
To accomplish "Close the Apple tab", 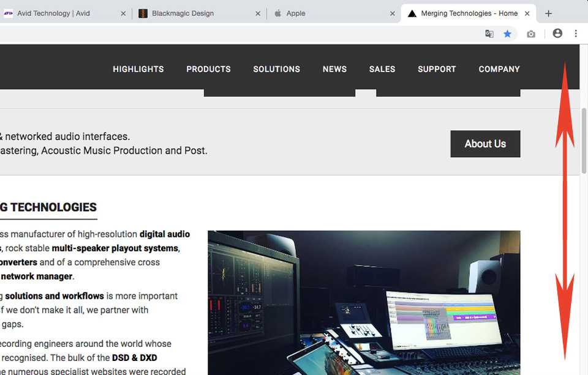I will tap(393, 13).
